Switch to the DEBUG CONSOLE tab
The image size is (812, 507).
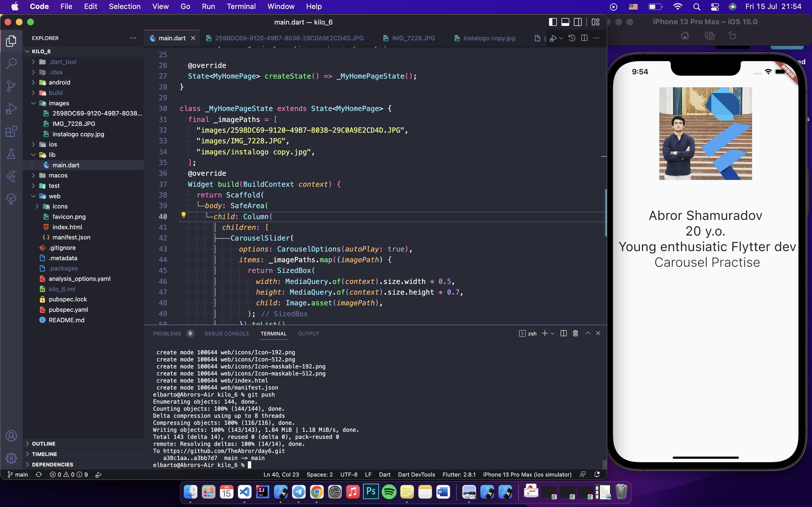[227, 333]
